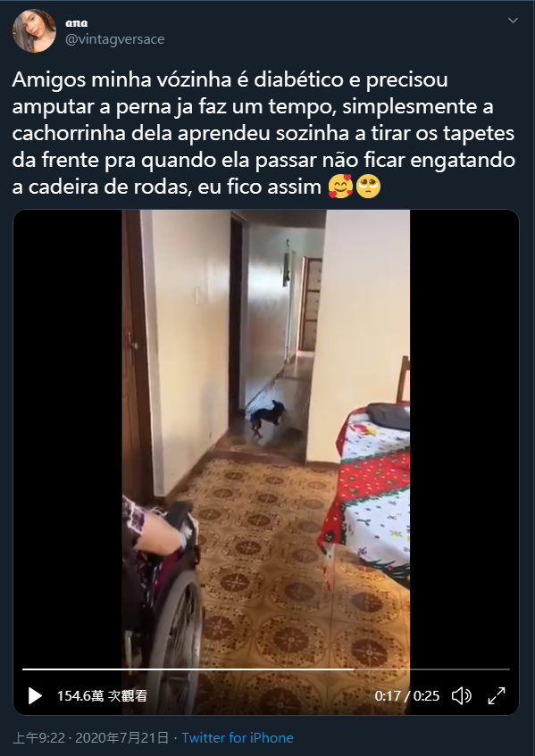535x756 pixels.
Task: Click the Twitter for iPhone link
Action: [x=238, y=738]
